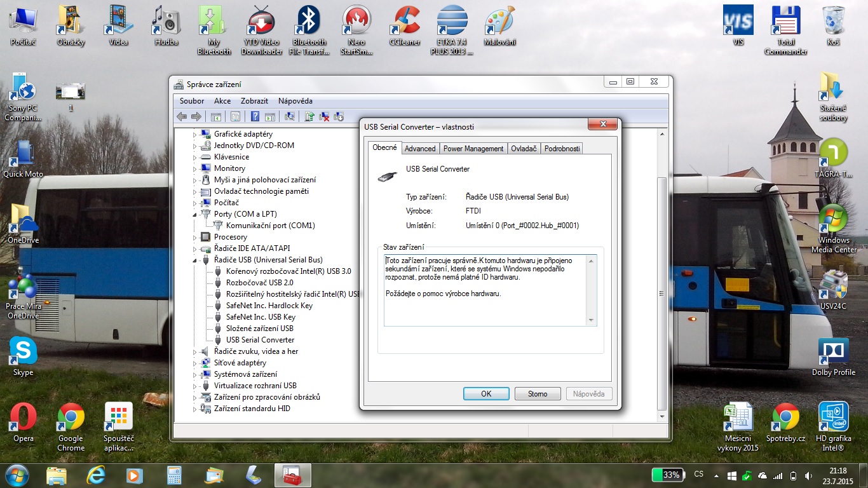Click the Disable device toolbar icon with down arrow
The width and height of the screenshot is (868, 488).
339,116
